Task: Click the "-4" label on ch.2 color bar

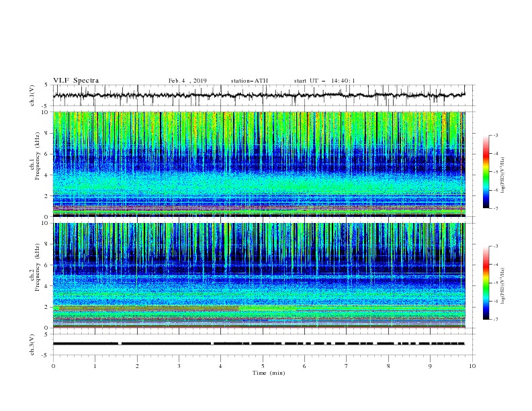Action: [496, 265]
